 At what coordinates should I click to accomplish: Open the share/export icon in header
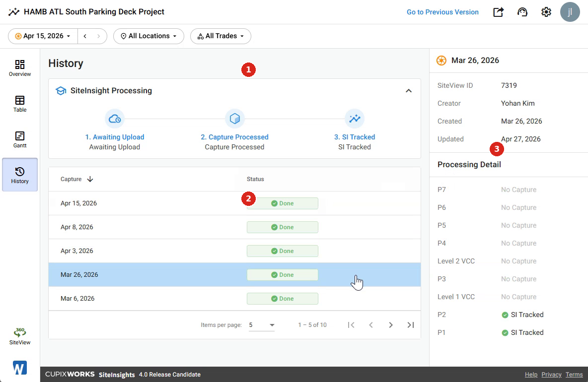(498, 12)
